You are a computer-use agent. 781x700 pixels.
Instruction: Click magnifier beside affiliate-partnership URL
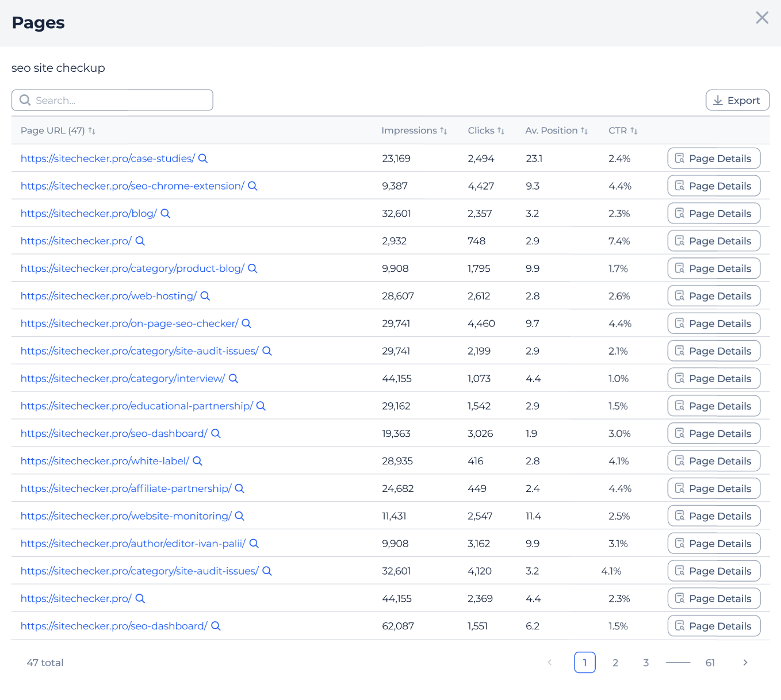pos(240,489)
